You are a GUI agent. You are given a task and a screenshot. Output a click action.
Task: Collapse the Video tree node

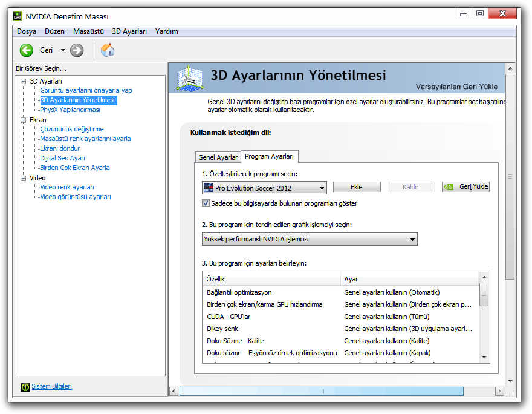click(24, 178)
